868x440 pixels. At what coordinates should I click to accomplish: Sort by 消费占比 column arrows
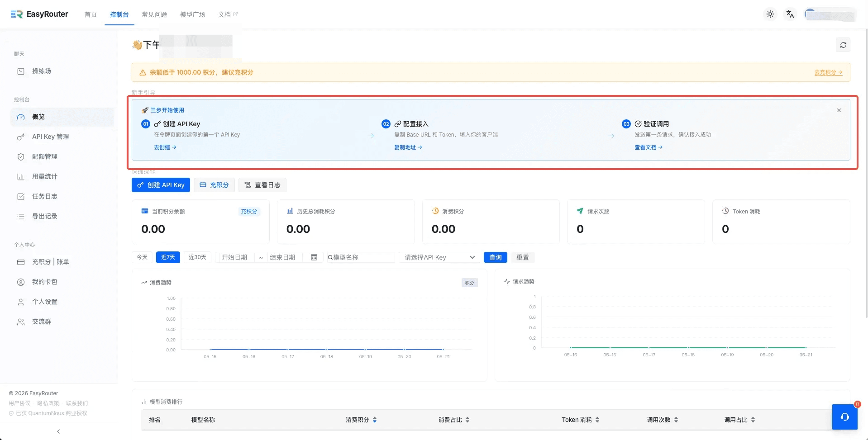coord(467,420)
